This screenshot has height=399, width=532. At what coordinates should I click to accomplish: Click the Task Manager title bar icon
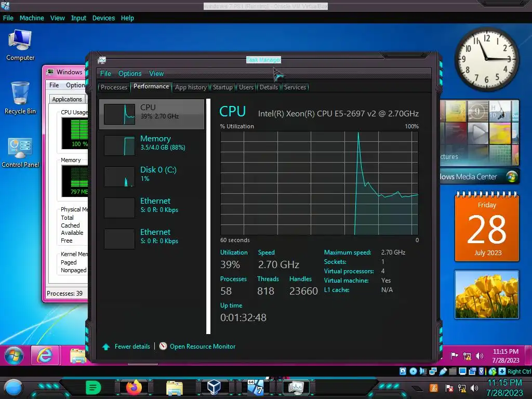click(102, 60)
